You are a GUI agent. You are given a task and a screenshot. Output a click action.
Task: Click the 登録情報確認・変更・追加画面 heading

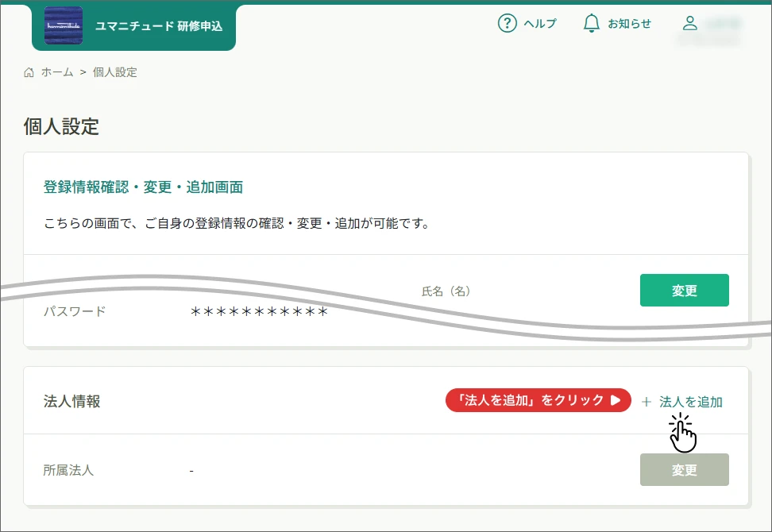pos(143,187)
